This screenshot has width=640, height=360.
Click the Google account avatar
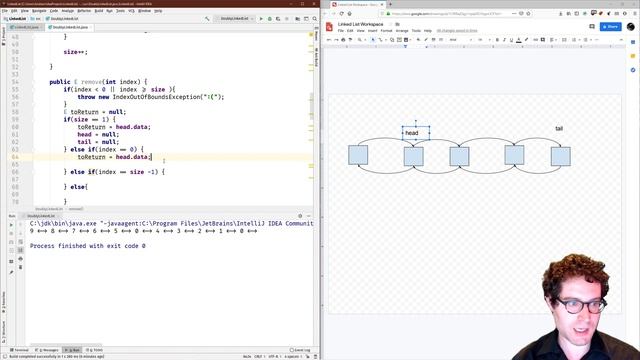631,27
